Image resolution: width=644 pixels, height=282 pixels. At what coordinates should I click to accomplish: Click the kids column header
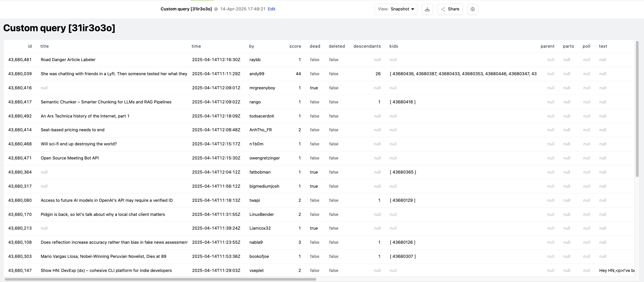coord(394,46)
